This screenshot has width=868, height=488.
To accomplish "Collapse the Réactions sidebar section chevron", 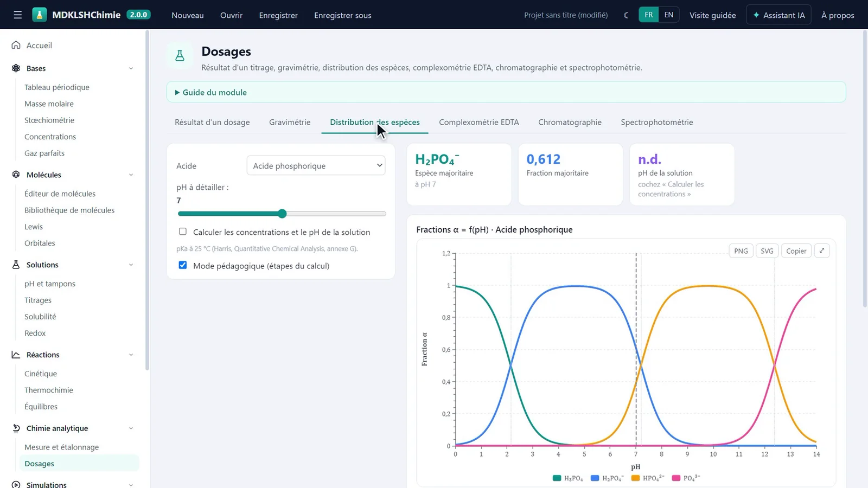I will coord(131,355).
